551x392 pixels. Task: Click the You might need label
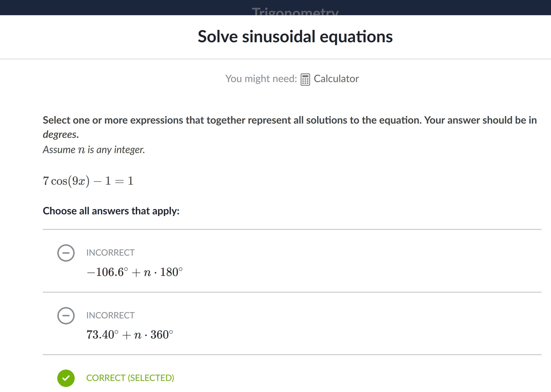261,79
